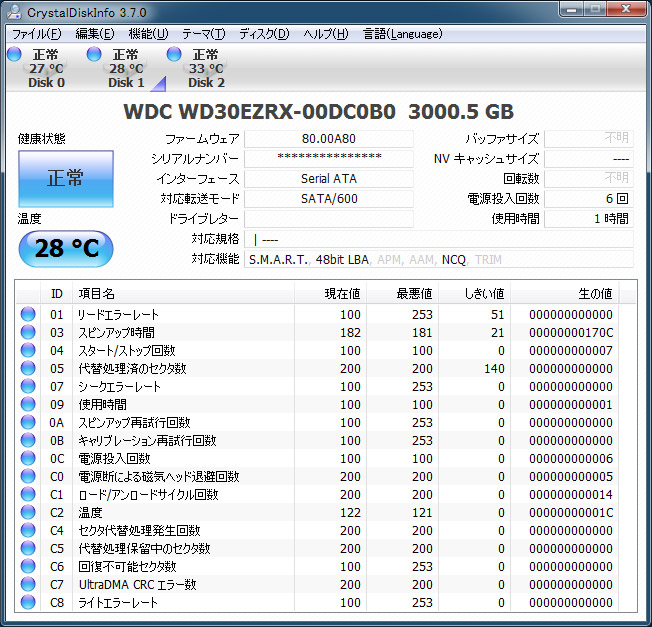Click status orb for 05 代替処理済のセクタ数
652x627 pixels.
point(28,369)
